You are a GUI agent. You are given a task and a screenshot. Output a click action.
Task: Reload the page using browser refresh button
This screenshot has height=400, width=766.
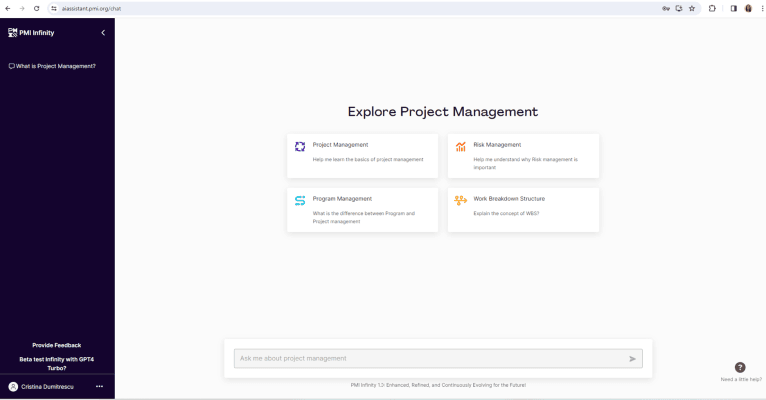coord(37,8)
